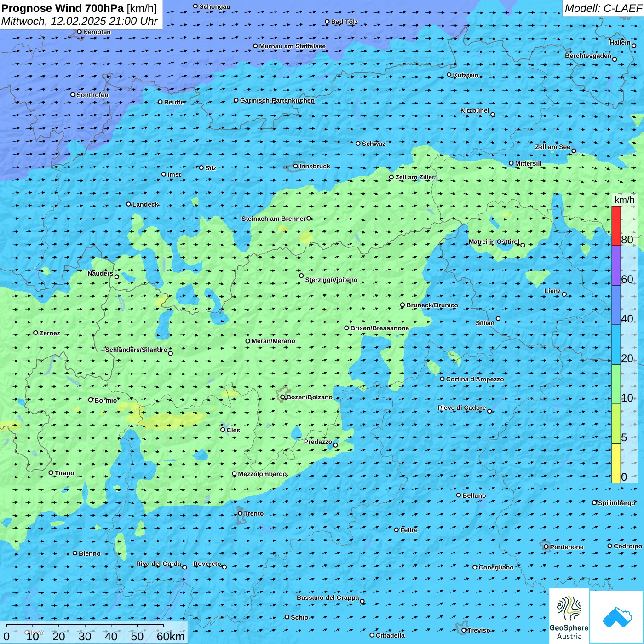The image size is (644, 644).
Task: Click the Innsbruck city marker circle
Action: [296, 167]
